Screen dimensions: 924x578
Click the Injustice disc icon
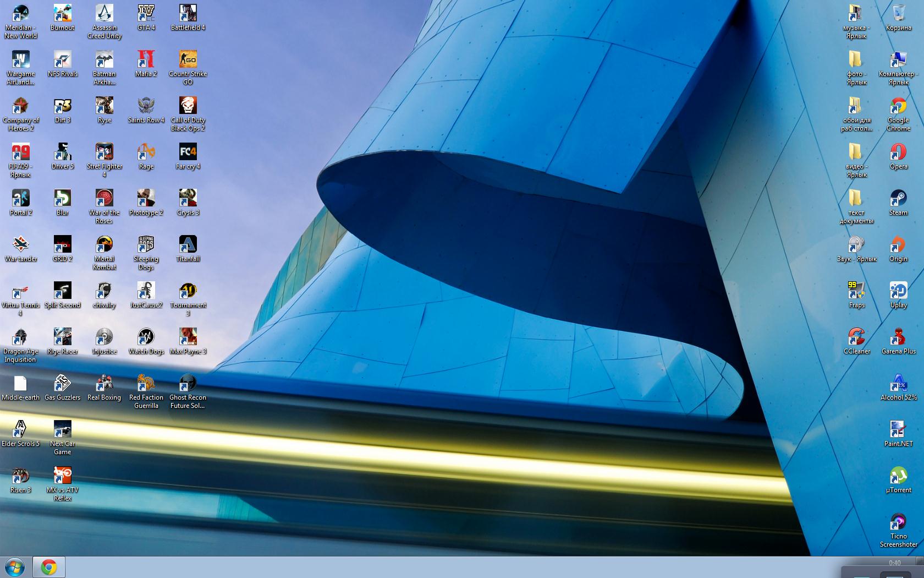[x=105, y=341]
